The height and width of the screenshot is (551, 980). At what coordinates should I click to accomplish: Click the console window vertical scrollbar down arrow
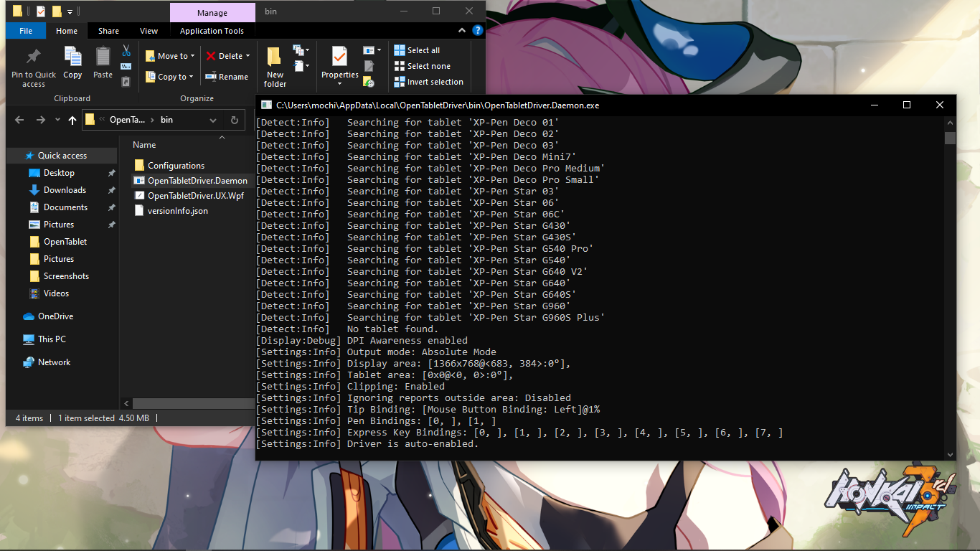click(x=950, y=453)
